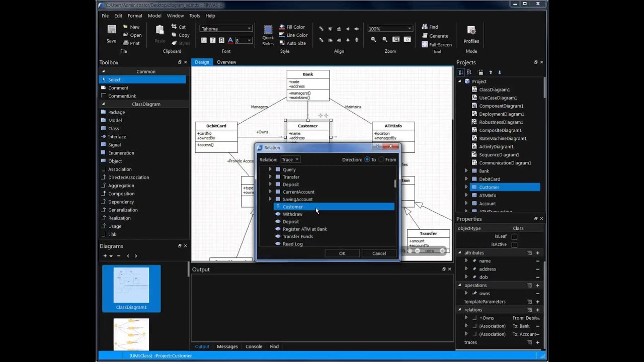Select the From direction radio button
This screenshot has width=644, height=362.
(381, 159)
